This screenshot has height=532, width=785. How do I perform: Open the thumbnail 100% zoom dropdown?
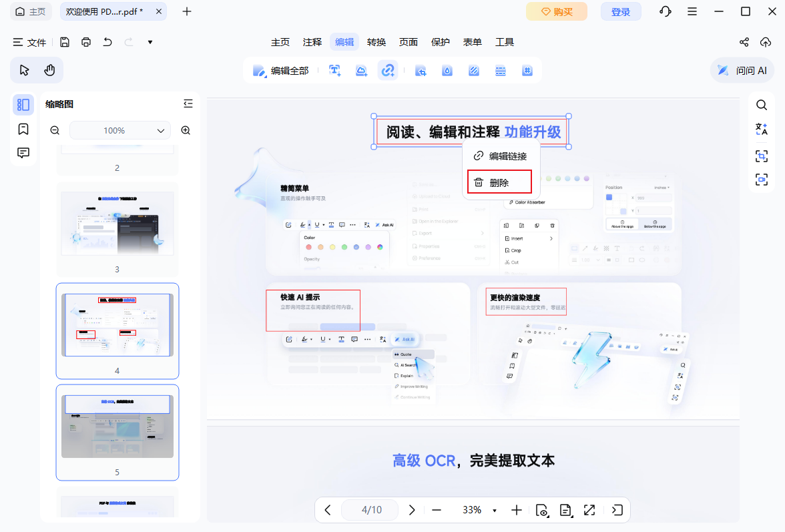(x=120, y=131)
